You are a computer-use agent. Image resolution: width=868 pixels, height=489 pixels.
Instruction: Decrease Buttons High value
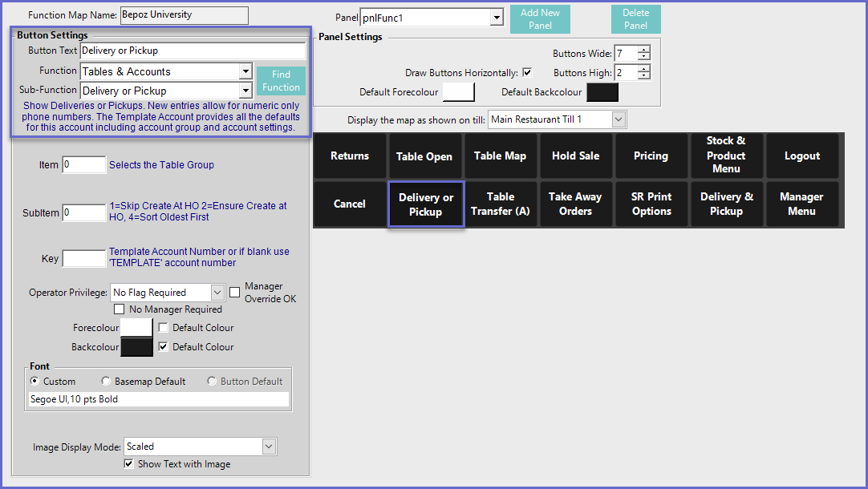[643, 76]
